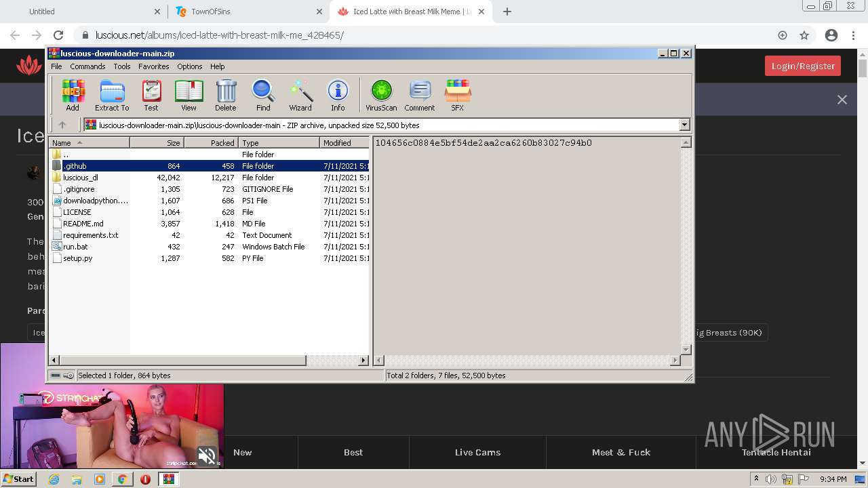Select the setup.py file
The width and height of the screenshot is (868, 488).
[209, 258]
